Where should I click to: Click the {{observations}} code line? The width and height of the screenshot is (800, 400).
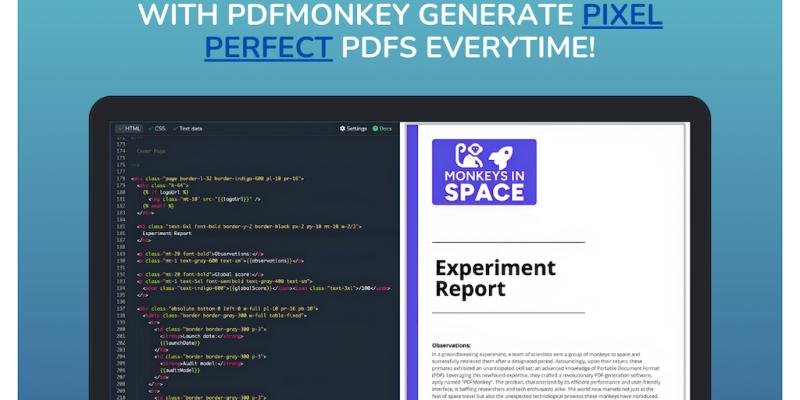tap(220, 261)
